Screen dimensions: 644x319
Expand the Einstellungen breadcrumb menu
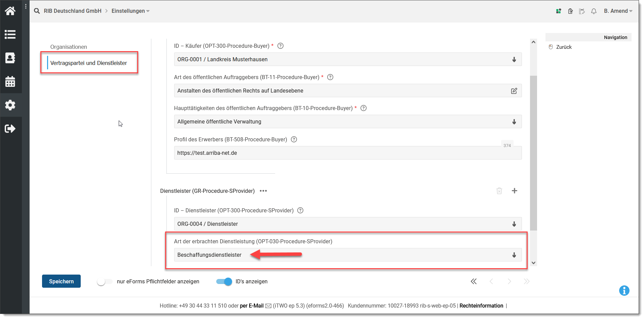point(130,11)
